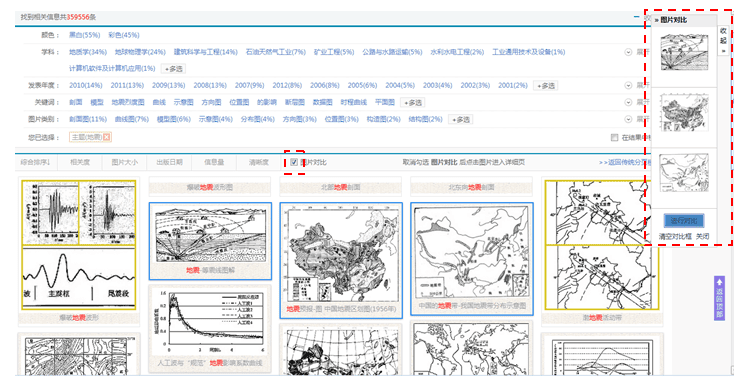736x383 pixels.
Task: Filter by publication year 2012(8%)
Action: [x=287, y=85]
